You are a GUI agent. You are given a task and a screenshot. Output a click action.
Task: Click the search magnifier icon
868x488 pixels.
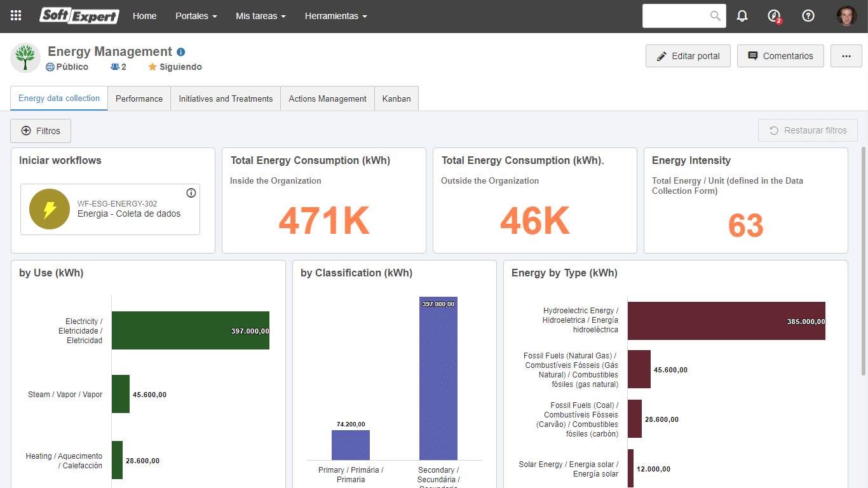click(715, 16)
